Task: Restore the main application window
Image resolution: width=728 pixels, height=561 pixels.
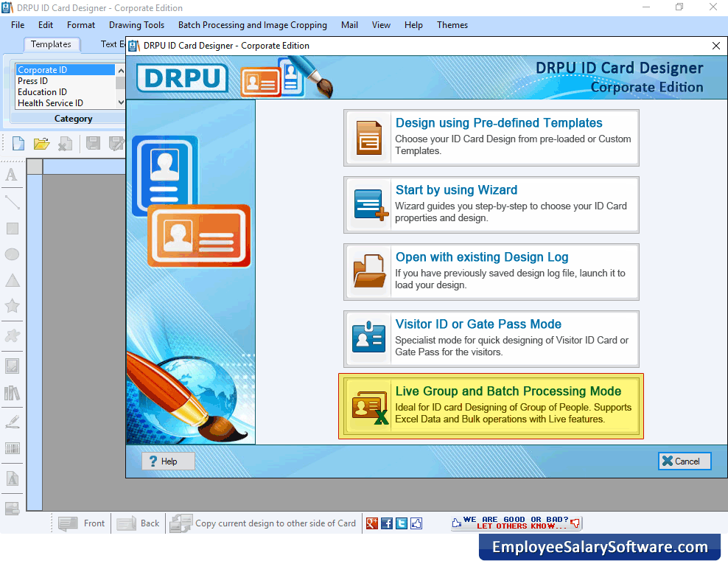Action: 679,7
